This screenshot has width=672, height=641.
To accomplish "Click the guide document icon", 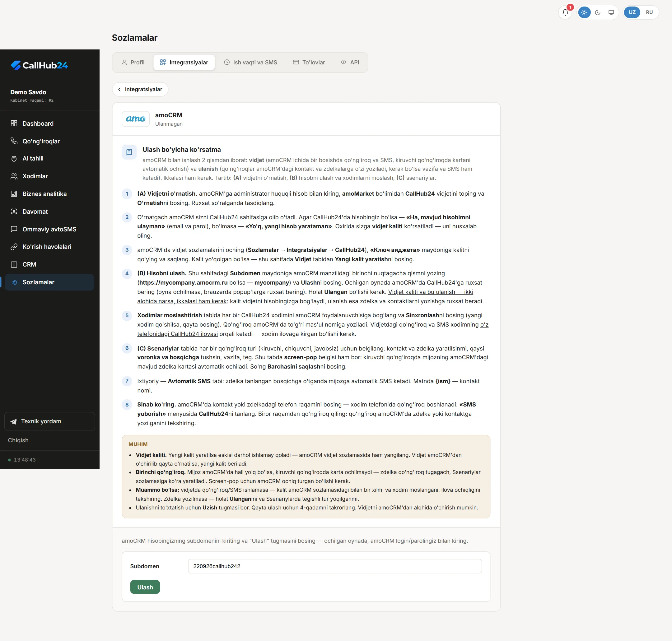I will 129,152.
